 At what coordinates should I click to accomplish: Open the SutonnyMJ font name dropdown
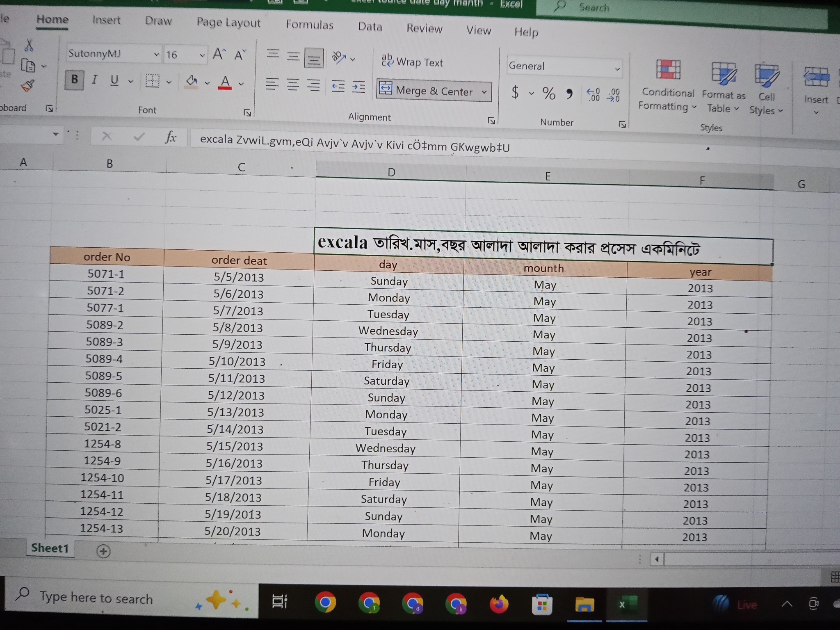(156, 54)
